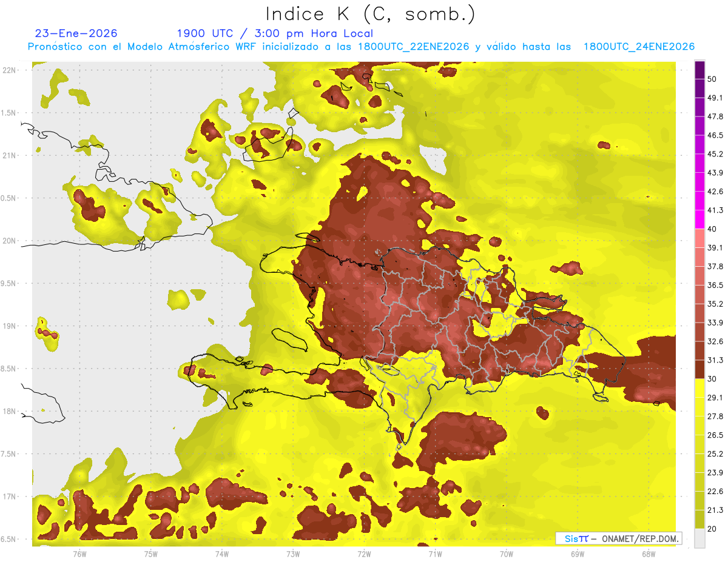Click the dark brown legend segment between 30 and 31.3
728x562 pixels.
pyautogui.click(x=699, y=369)
